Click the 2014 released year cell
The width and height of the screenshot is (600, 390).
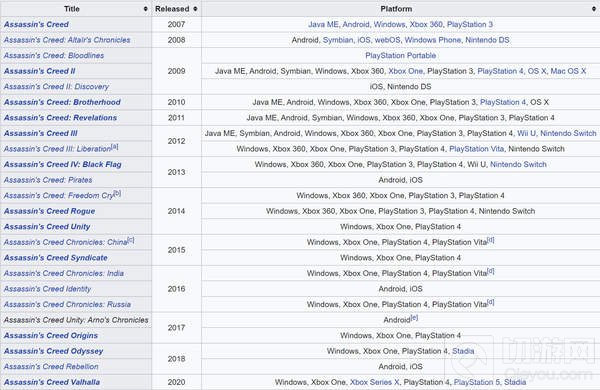(x=176, y=211)
